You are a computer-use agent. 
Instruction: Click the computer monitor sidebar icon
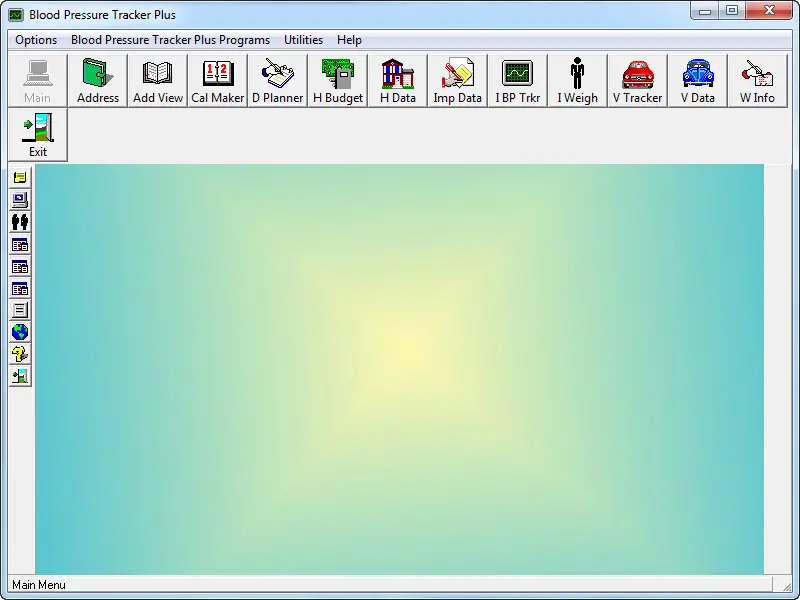20,199
